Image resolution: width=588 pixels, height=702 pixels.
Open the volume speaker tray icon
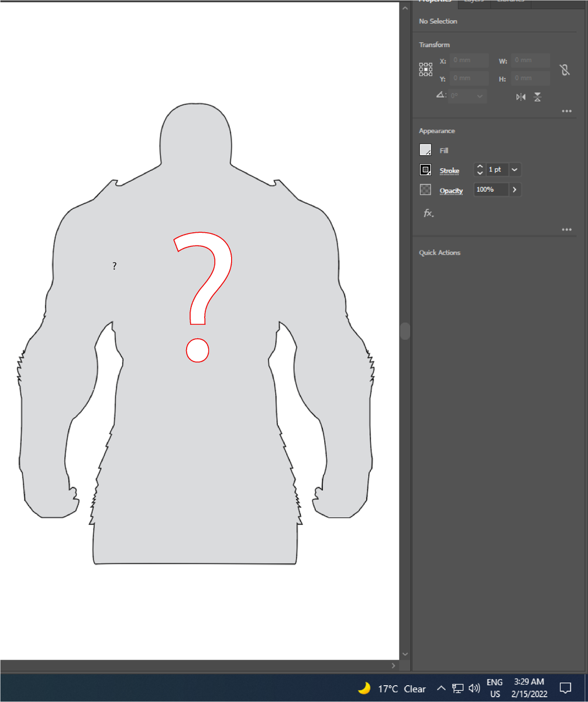click(x=474, y=688)
